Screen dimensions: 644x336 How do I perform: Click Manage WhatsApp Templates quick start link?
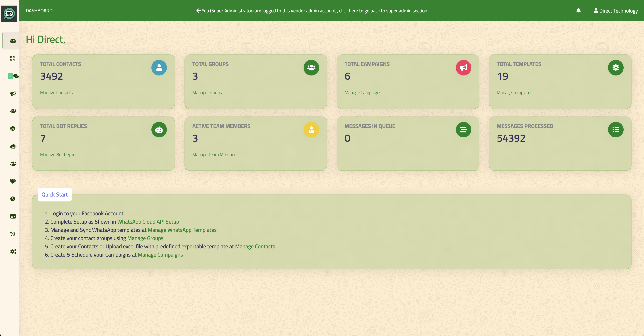[x=182, y=230]
